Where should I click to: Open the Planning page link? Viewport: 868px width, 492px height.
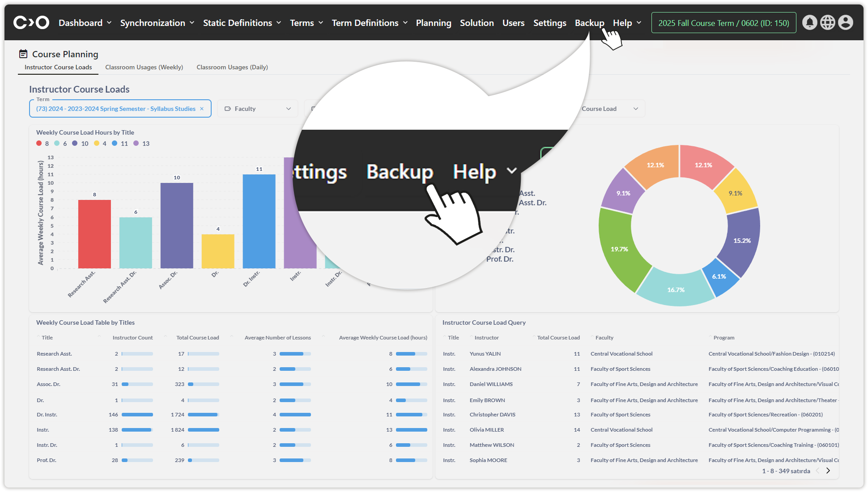[x=433, y=23]
